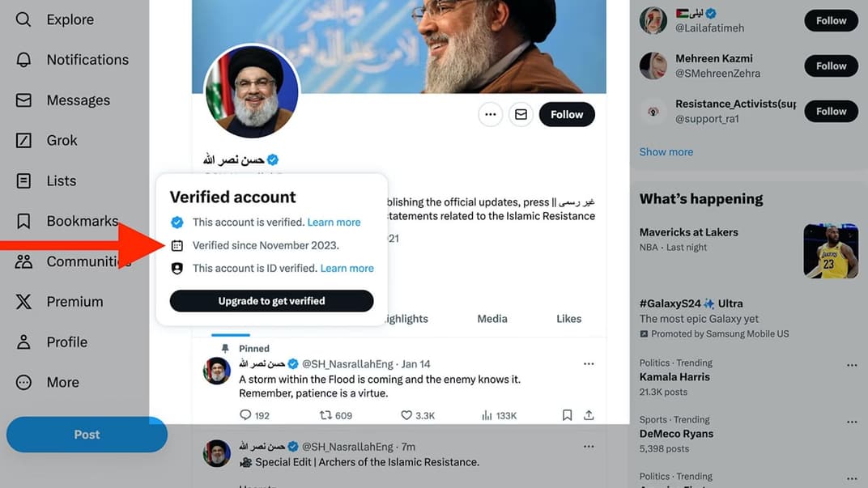The height and width of the screenshot is (488, 868).
Task: Switch to the Likes tab
Action: pyautogui.click(x=568, y=319)
